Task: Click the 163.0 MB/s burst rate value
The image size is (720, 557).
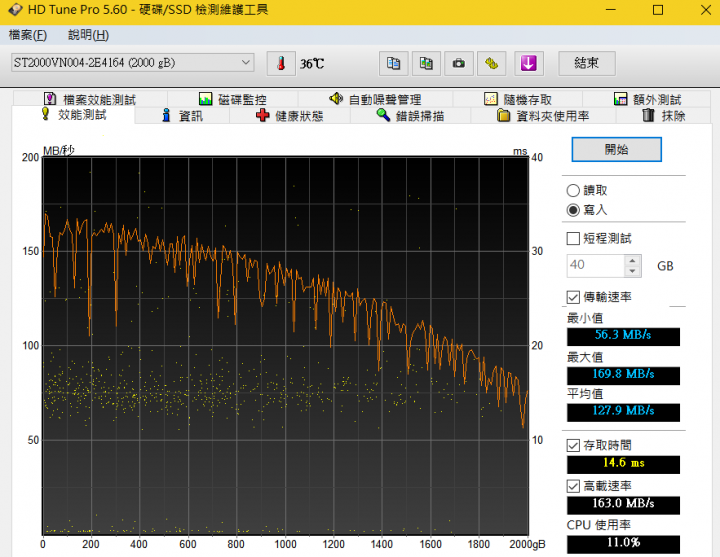Action: coord(623,505)
